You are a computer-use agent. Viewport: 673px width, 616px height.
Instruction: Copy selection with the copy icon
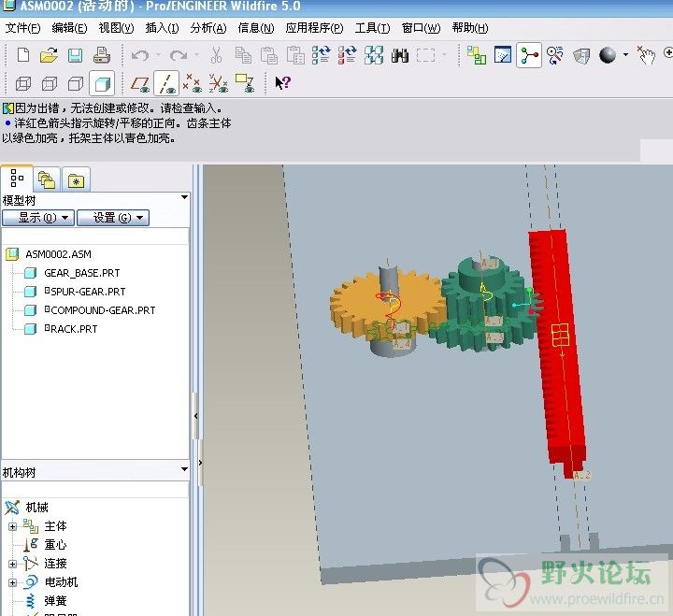coord(243,56)
